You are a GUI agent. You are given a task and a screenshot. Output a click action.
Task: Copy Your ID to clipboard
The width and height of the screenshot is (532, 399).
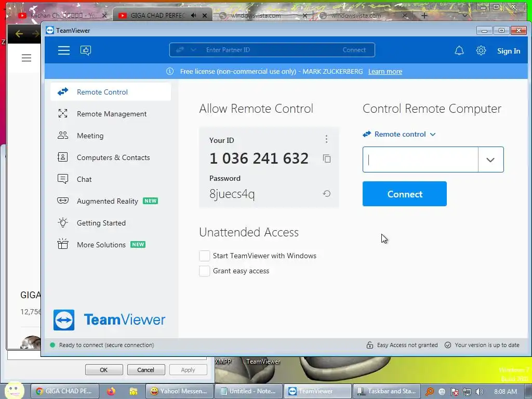[327, 158]
